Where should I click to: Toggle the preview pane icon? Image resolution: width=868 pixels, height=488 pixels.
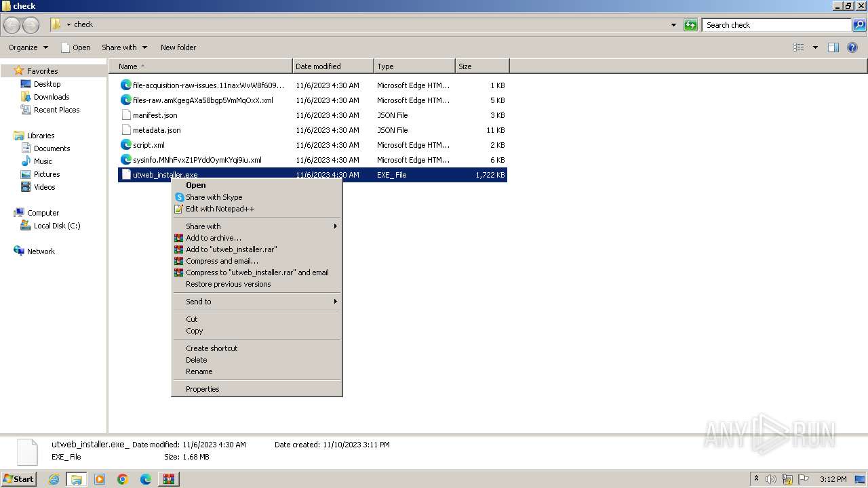coord(833,47)
